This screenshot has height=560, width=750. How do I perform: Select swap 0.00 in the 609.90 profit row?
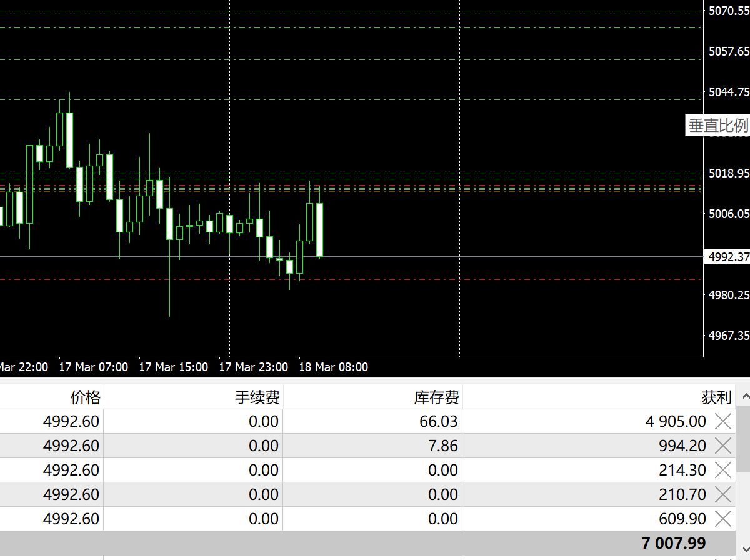click(x=443, y=519)
